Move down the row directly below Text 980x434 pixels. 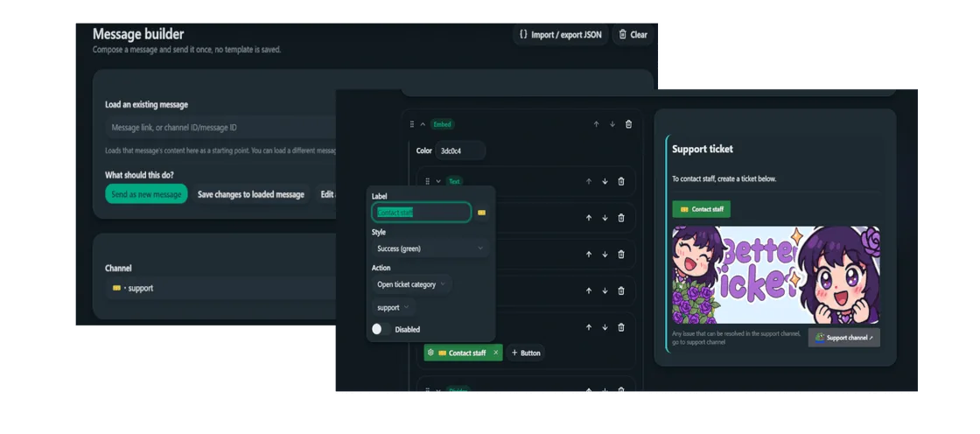pos(605,218)
